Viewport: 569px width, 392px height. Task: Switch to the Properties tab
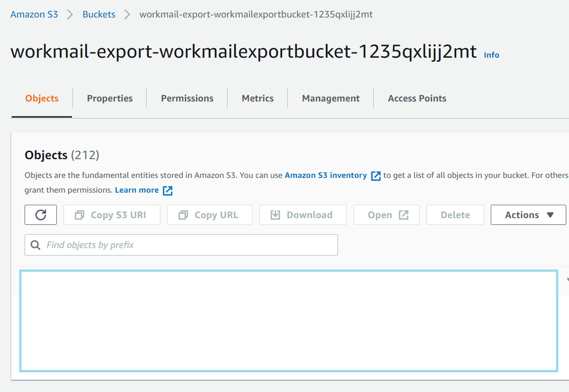tap(110, 98)
